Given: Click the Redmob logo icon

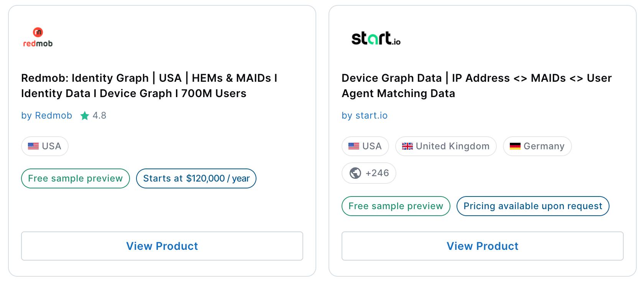Looking at the screenshot, I should 38,37.
